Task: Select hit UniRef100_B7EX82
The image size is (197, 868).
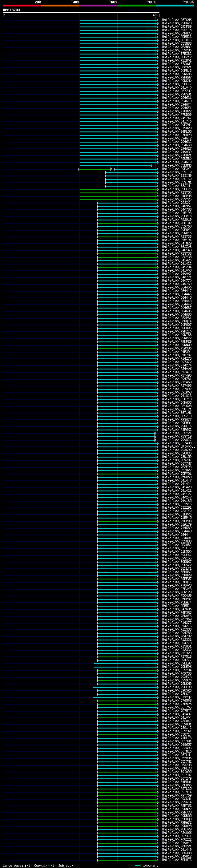Action: click(177, 54)
